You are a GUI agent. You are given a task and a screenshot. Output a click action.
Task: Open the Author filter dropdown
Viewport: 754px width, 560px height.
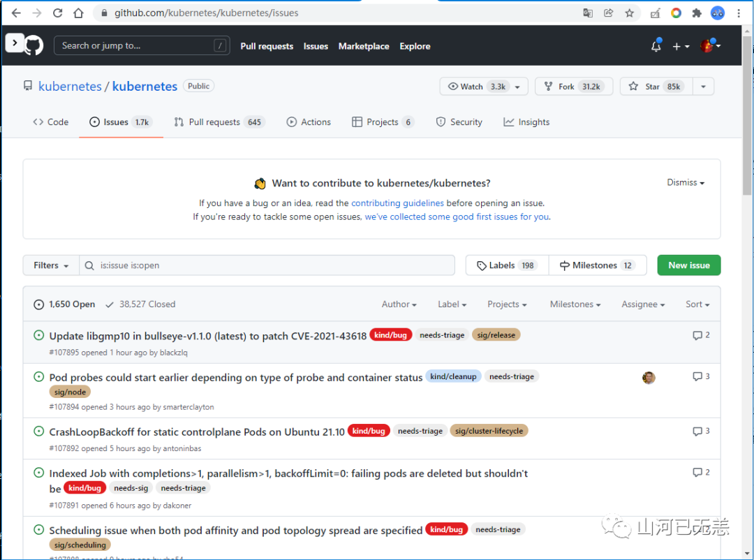click(399, 304)
